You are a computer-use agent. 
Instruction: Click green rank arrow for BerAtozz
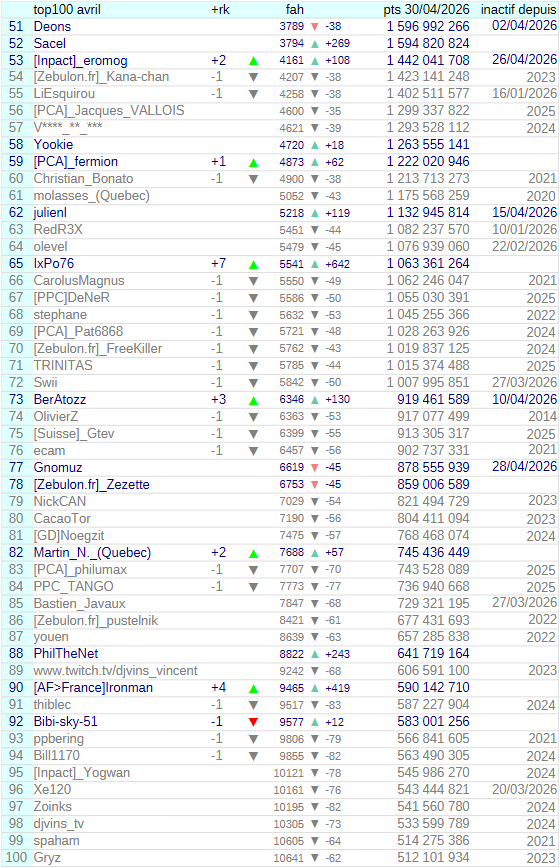pos(253,400)
